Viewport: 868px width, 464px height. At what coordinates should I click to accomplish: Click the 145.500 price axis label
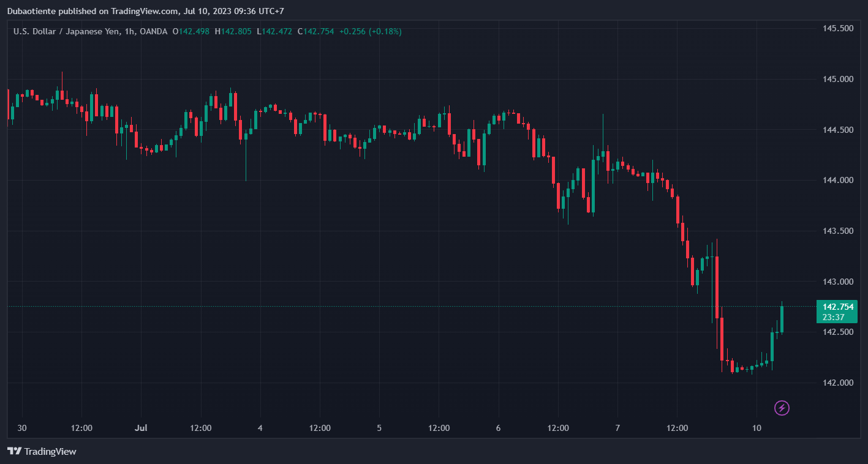click(x=838, y=29)
